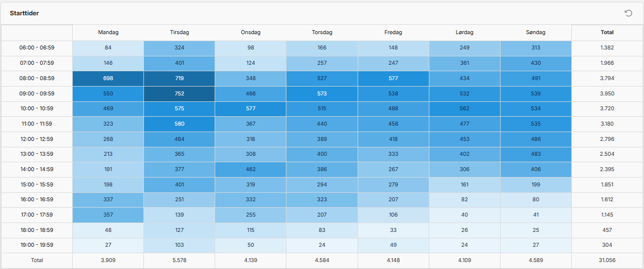644x269 pixels.
Task: Click the Søndag column header
Action: coord(536,33)
